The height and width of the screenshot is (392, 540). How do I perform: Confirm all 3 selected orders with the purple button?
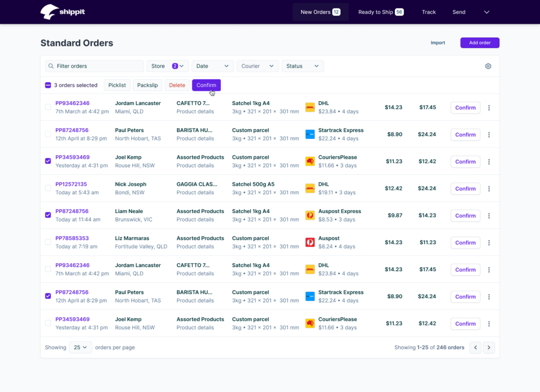point(206,85)
